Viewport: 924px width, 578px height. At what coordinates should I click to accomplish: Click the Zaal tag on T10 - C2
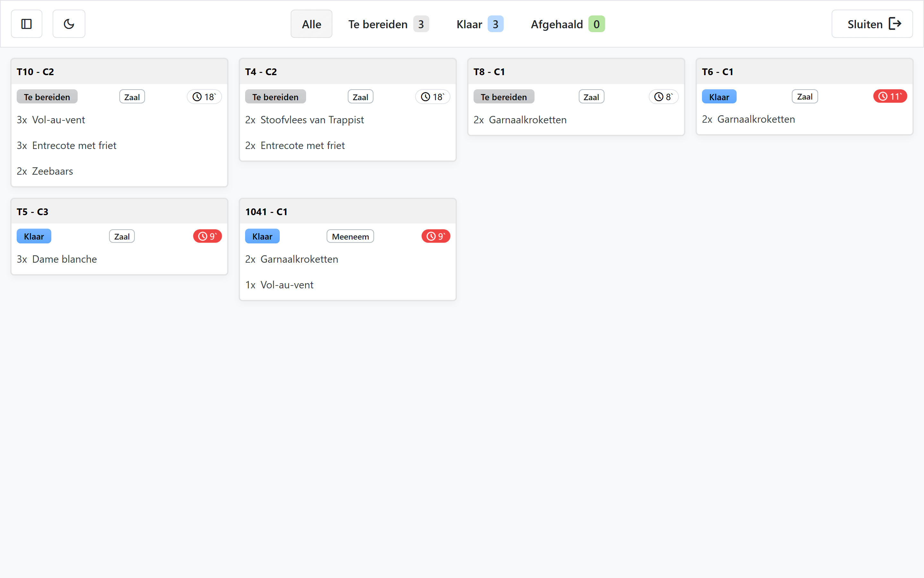pos(132,97)
